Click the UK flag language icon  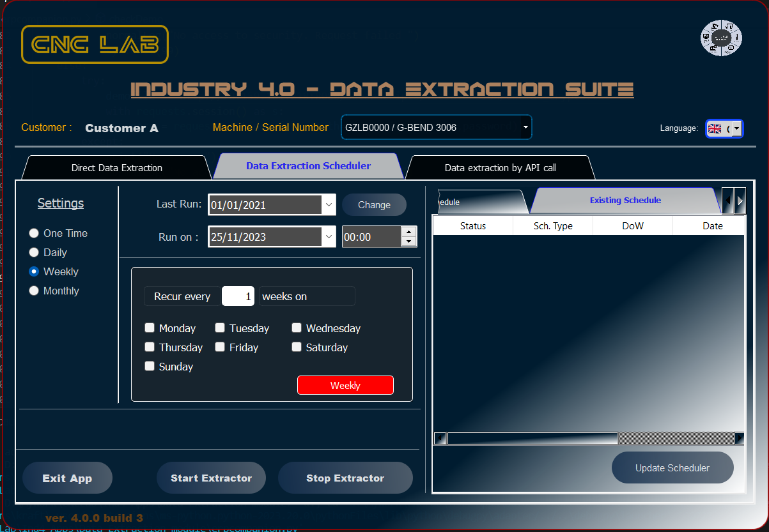(x=715, y=128)
